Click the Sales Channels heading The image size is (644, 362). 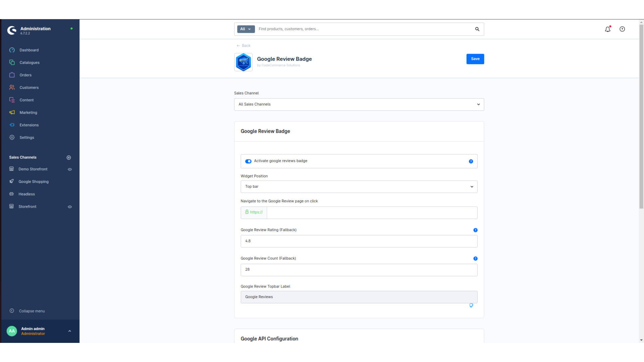pyautogui.click(x=23, y=157)
